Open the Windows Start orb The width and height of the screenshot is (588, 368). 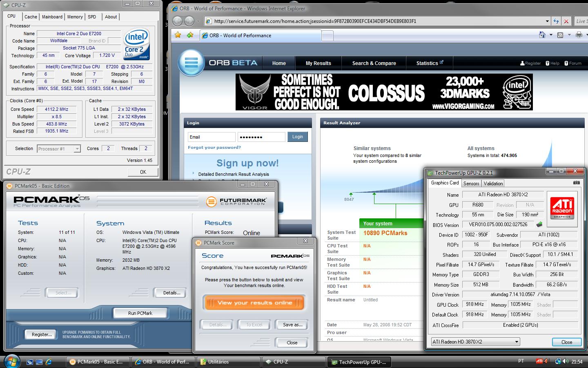point(12,361)
